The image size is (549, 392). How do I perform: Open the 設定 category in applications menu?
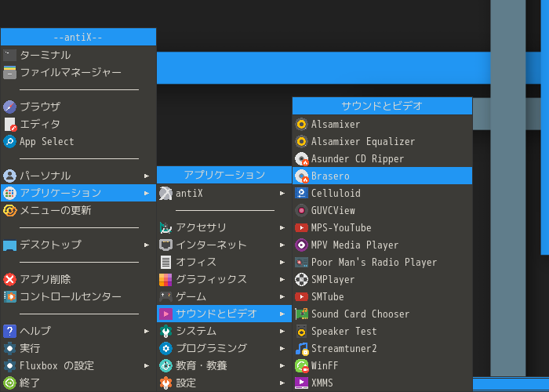click(x=224, y=383)
